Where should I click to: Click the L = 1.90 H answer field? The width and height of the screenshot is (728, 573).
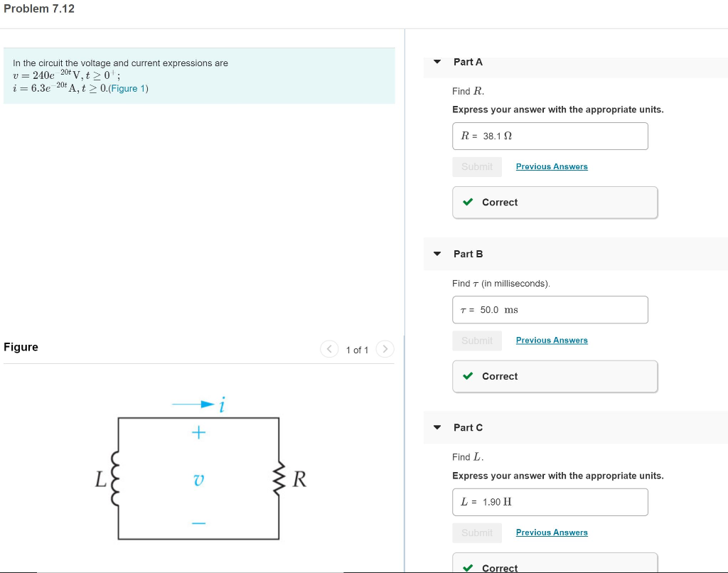click(550, 502)
